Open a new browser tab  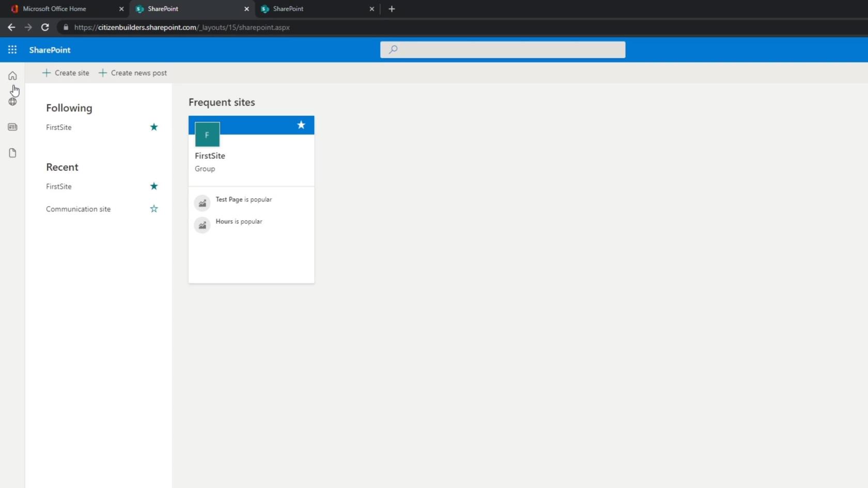[x=392, y=9]
